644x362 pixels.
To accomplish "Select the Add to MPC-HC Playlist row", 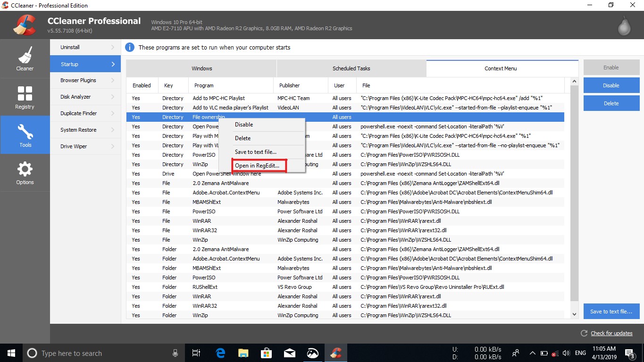I will tap(345, 98).
